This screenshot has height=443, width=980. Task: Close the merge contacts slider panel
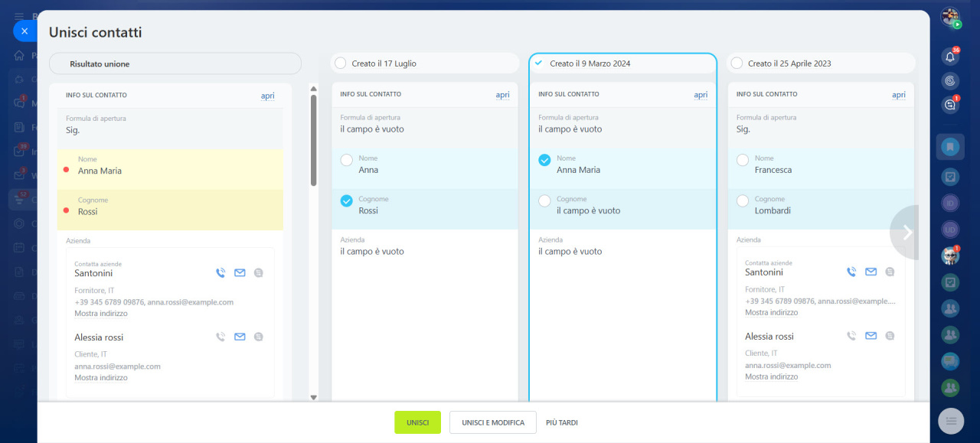24,31
